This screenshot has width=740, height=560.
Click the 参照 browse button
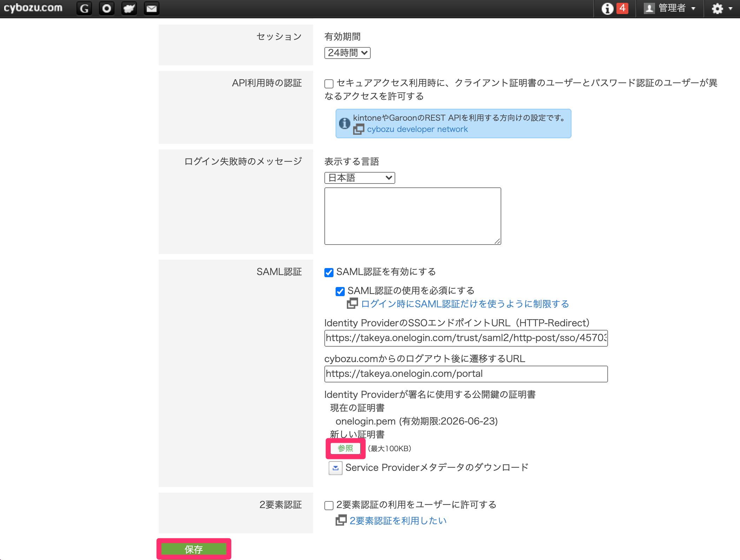pos(345,448)
